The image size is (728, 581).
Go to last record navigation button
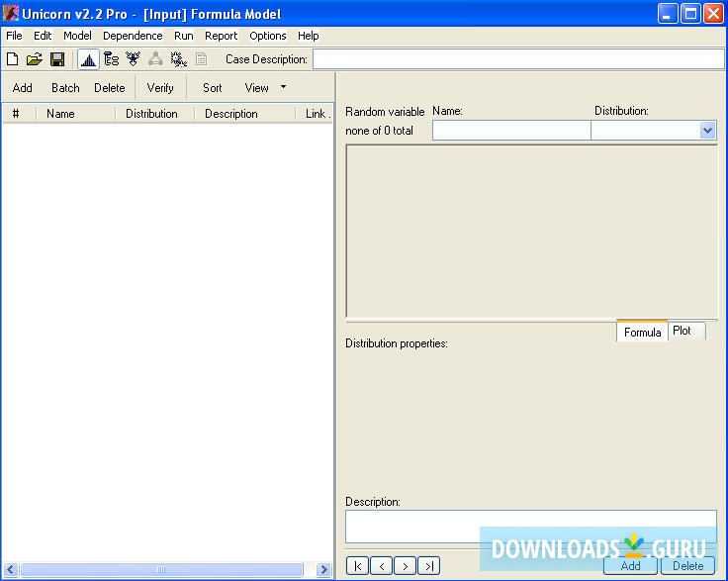[x=429, y=566]
